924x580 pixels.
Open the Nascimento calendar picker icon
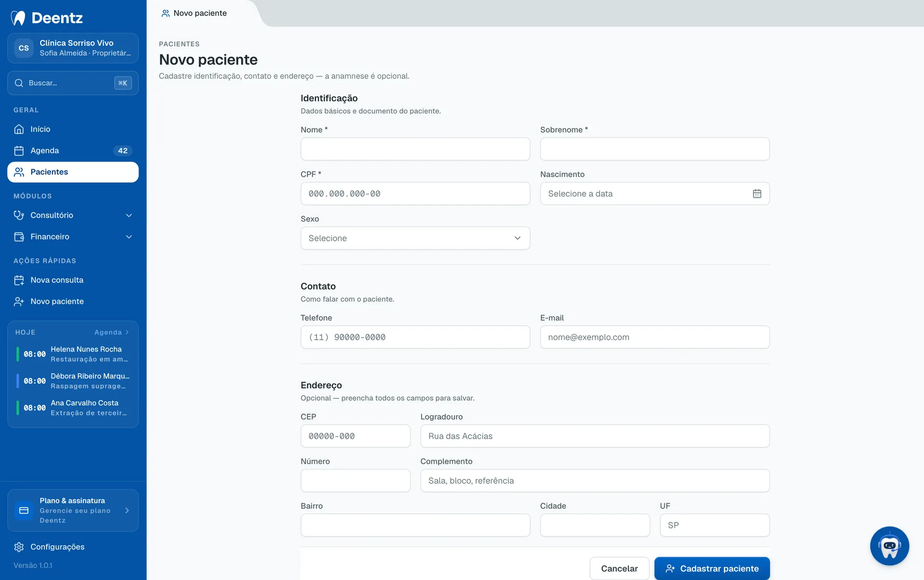[x=757, y=193]
